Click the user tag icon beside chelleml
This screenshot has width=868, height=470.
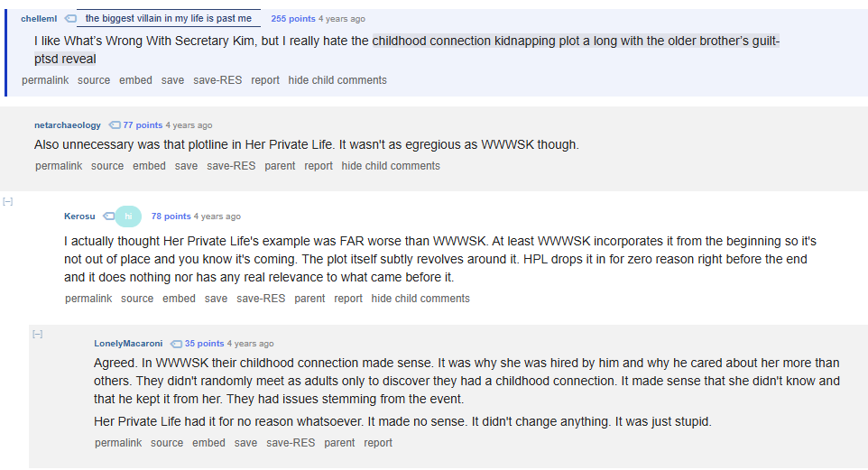coord(70,19)
